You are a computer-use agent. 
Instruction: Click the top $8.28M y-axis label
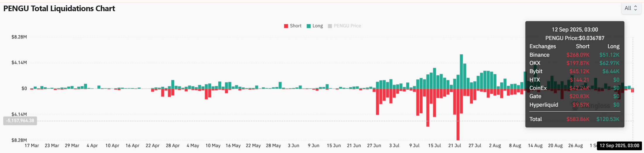click(19, 37)
